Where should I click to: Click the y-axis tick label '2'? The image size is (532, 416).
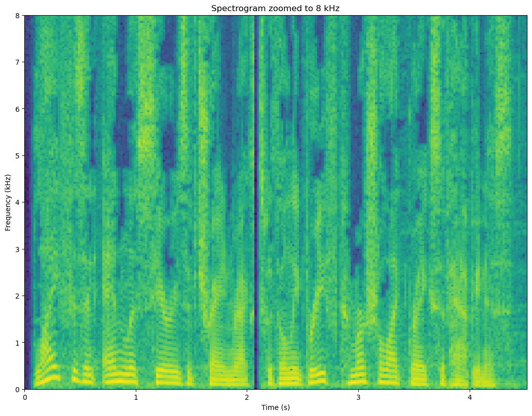click(18, 296)
